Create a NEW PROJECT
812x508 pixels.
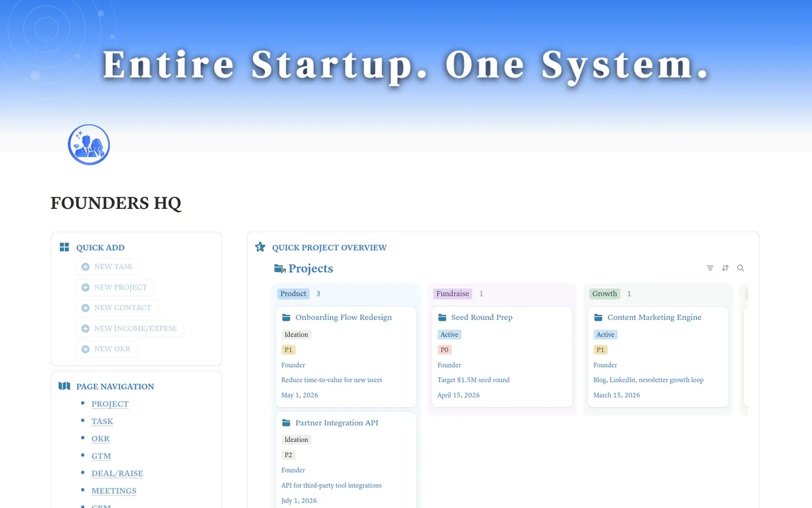pos(114,288)
